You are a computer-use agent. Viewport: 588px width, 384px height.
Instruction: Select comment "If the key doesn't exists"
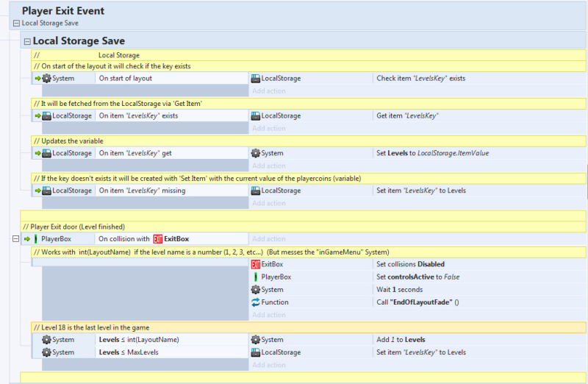[308, 179]
